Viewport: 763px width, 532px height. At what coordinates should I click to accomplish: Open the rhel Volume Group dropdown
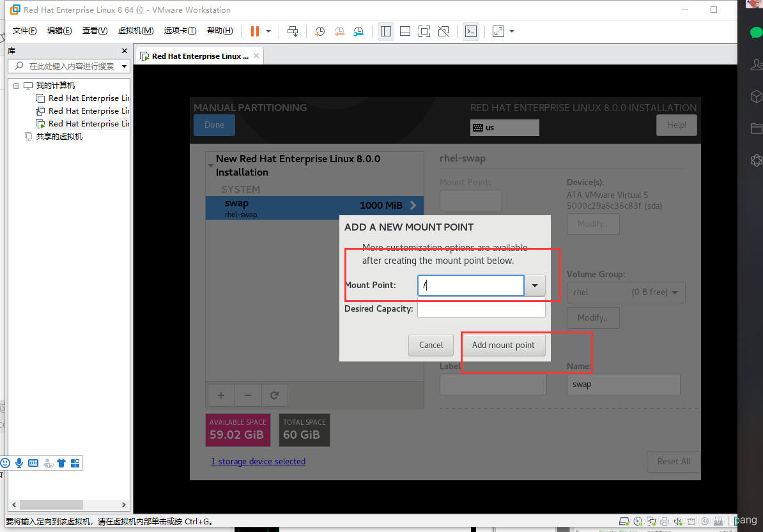pyautogui.click(x=626, y=293)
